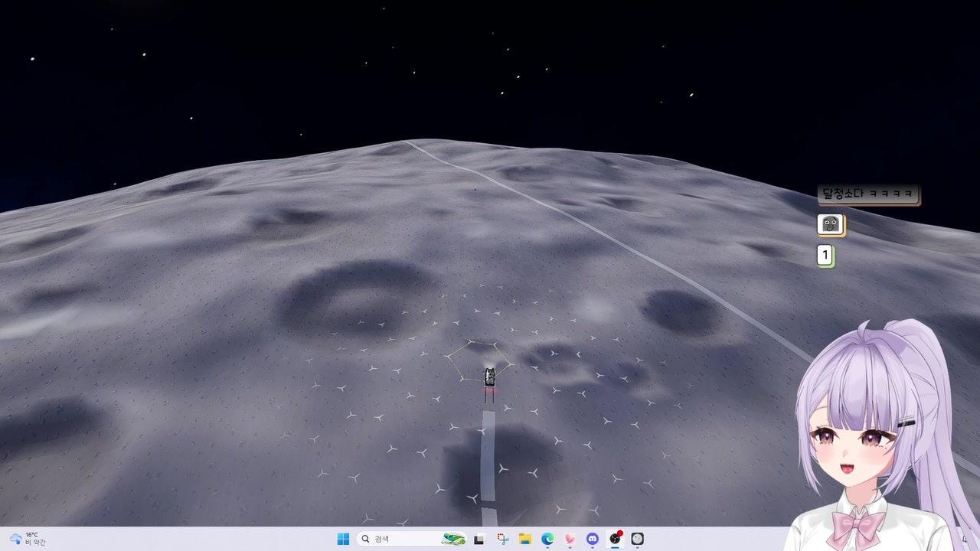This screenshot has height=551, width=980.
Task: Open the round gray icon app on taskbar
Action: 637,539
